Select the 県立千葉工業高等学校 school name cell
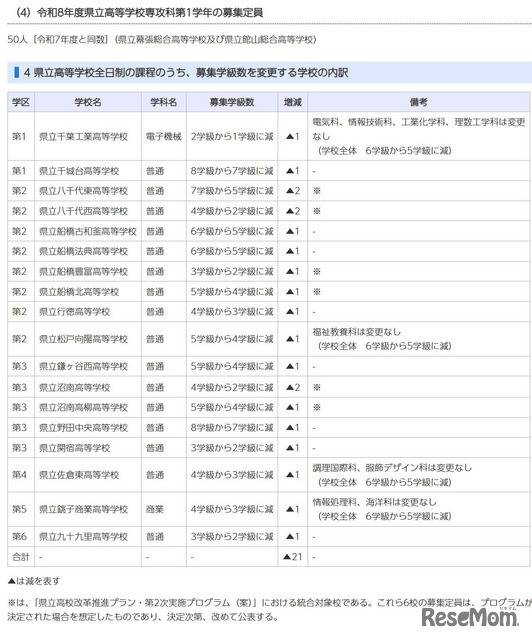This screenshot has width=532, height=640. coord(88,136)
